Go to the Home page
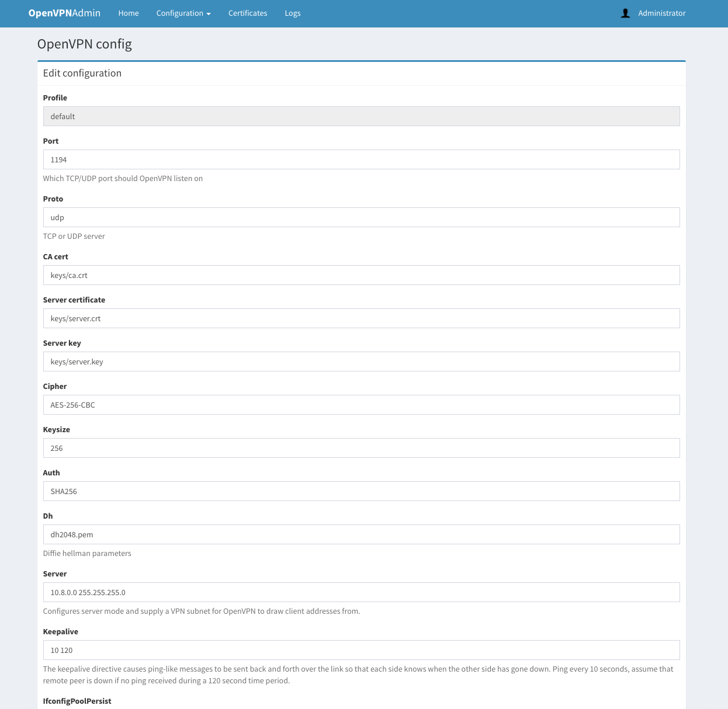 tap(129, 13)
